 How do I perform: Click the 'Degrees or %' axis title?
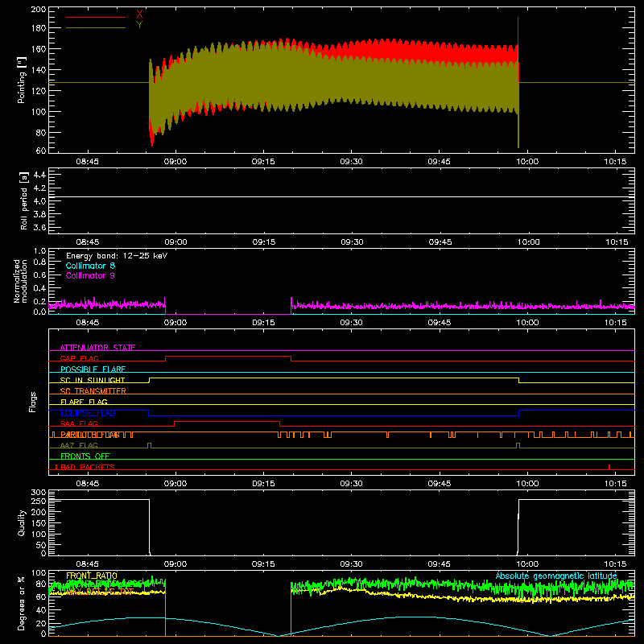pyautogui.click(x=22, y=603)
